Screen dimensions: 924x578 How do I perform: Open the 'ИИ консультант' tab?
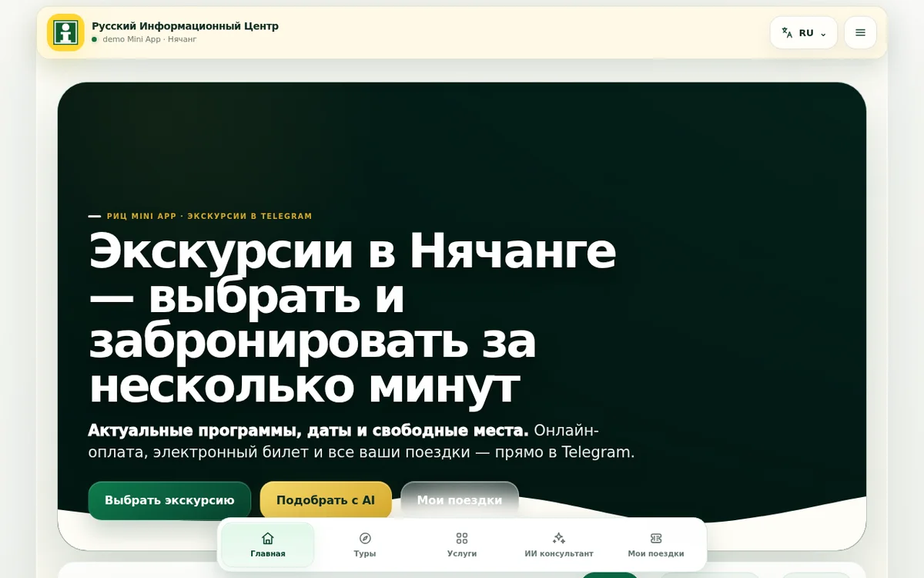tap(559, 545)
